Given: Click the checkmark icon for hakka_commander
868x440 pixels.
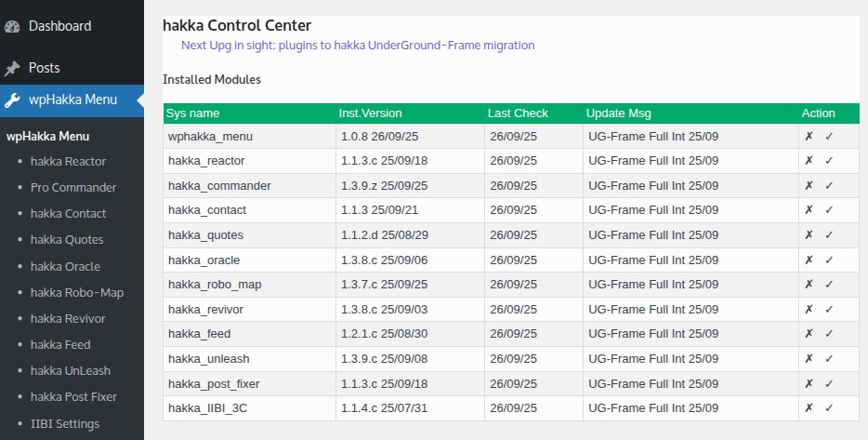Looking at the screenshot, I should [829, 185].
